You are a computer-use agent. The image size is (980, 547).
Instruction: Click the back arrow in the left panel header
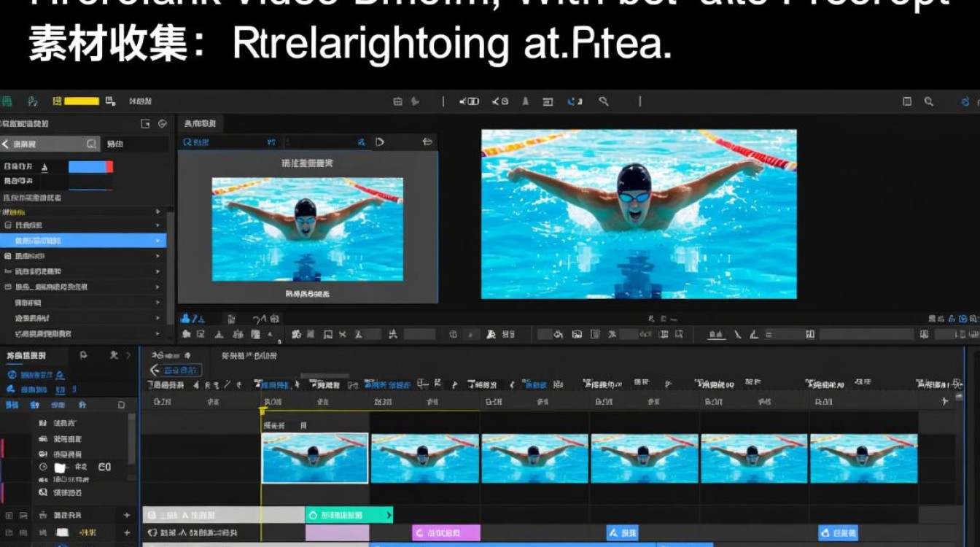(6, 144)
